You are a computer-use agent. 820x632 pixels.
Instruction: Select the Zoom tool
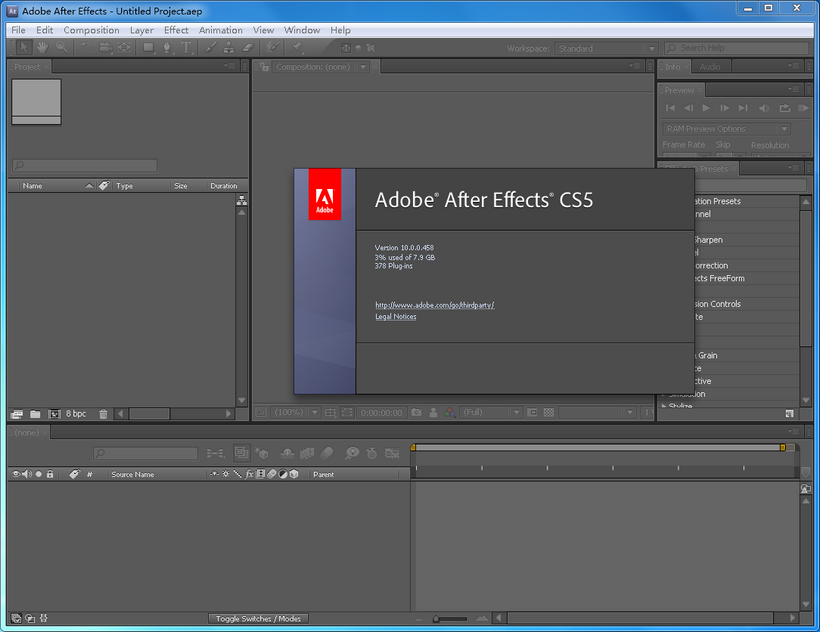tap(61, 47)
